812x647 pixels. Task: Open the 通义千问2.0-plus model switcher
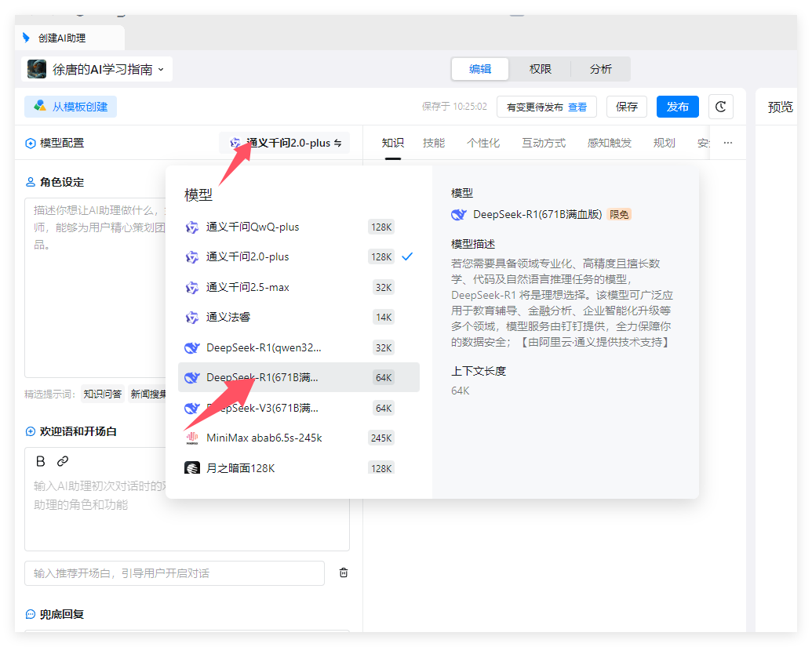click(285, 143)
